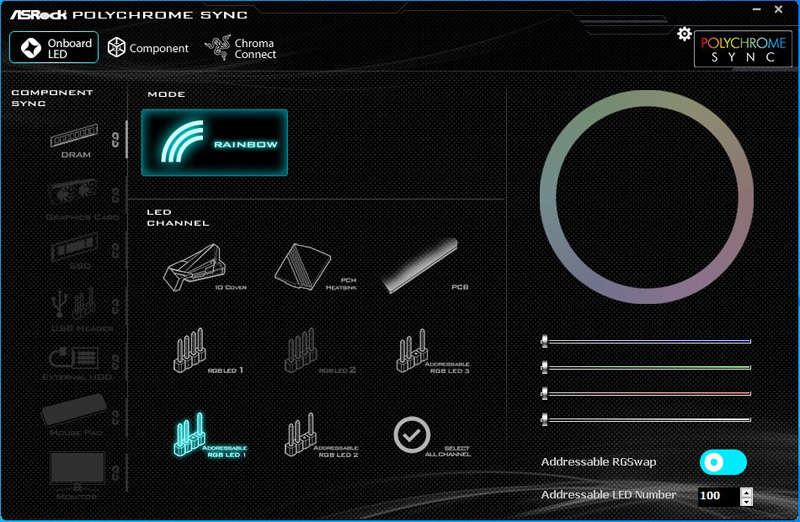This screenshot has width=800, height=522.
Task: Select the PCB LED channel
Action: pos(425,266)
